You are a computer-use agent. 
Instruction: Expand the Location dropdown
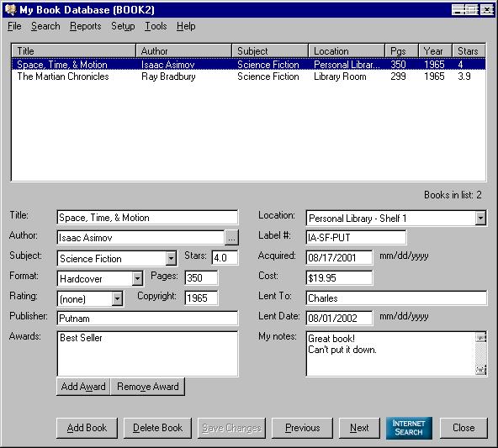click(480, 218)
